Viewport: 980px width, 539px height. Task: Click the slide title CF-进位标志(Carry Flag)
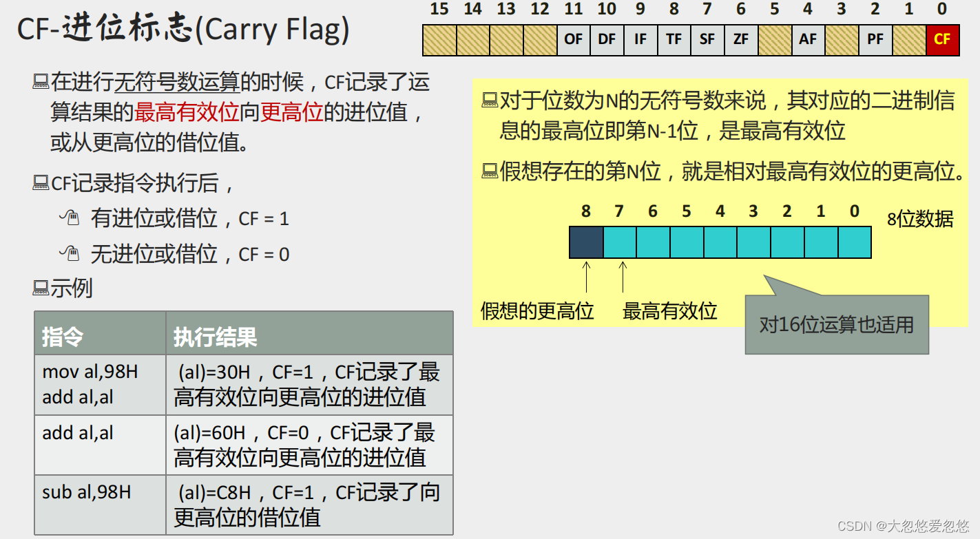(183, 30)
